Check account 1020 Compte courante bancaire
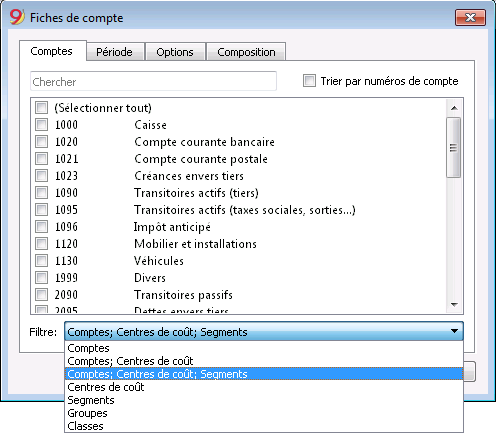Viewport: 496px width, 441px height. tap(42, 142)
